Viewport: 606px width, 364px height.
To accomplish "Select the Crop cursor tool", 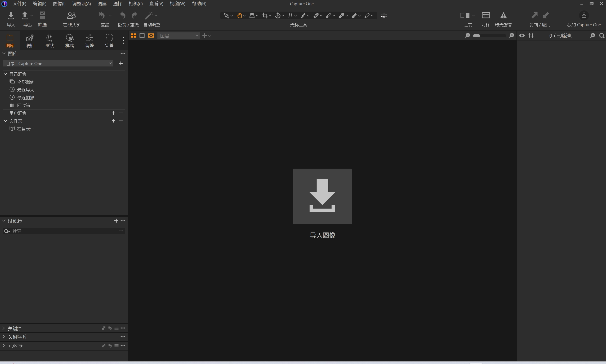I will point(265,16).
